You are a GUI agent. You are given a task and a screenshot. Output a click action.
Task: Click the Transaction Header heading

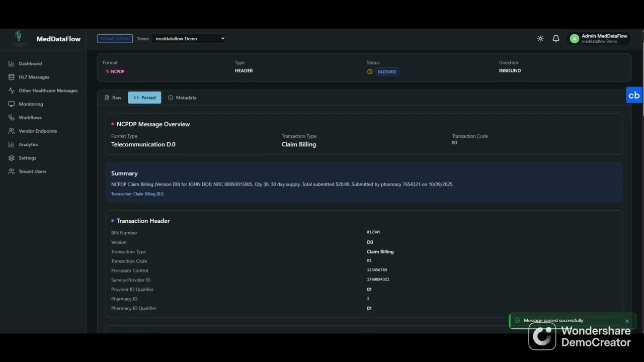143,221
